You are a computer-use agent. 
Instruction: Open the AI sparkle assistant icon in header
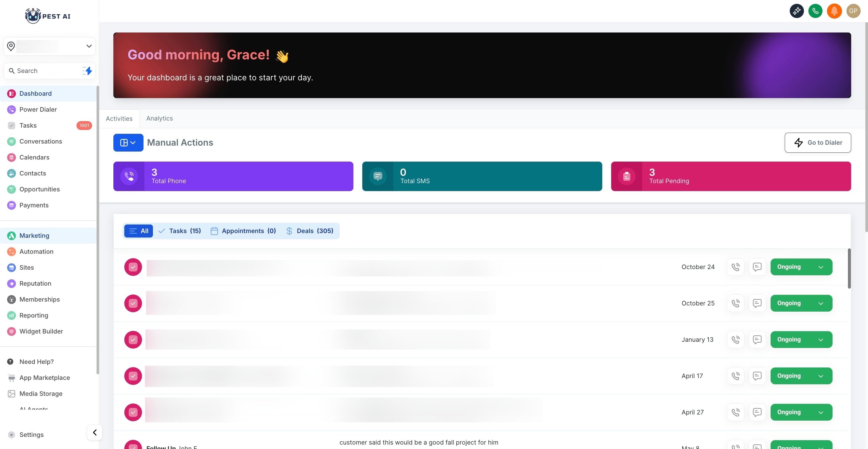797,11
